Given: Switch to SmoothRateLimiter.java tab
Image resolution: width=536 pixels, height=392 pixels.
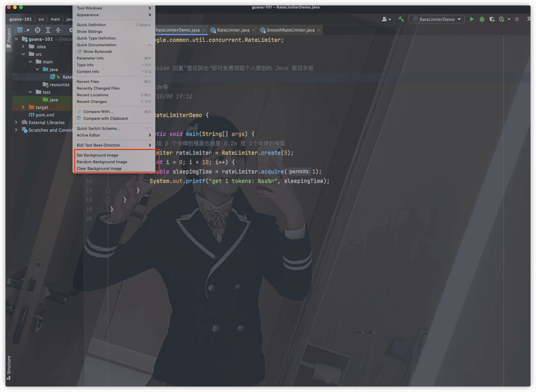Looking at the screenshot, I should pos(290,30).
